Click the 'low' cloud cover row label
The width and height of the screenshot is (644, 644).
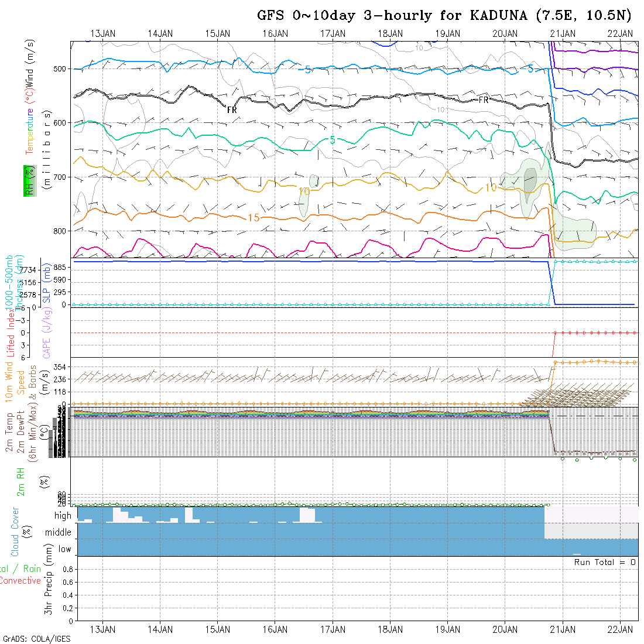tap(64, 549)
